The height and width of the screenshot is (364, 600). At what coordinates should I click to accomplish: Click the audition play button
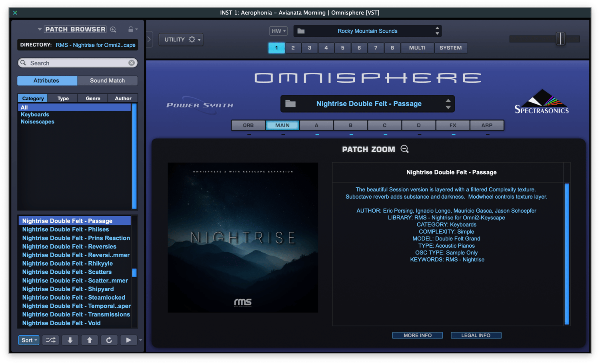point(128,340)
